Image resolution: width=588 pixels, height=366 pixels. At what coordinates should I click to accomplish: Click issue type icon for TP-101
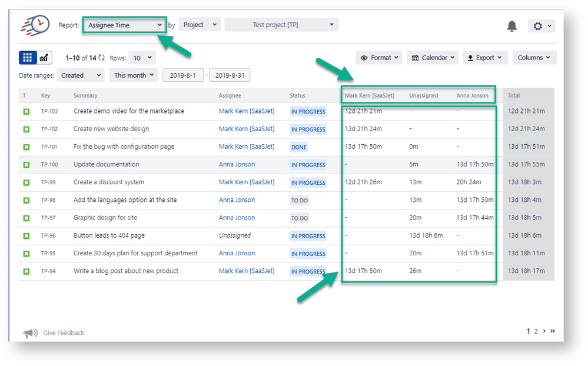[x=26, y=147]
